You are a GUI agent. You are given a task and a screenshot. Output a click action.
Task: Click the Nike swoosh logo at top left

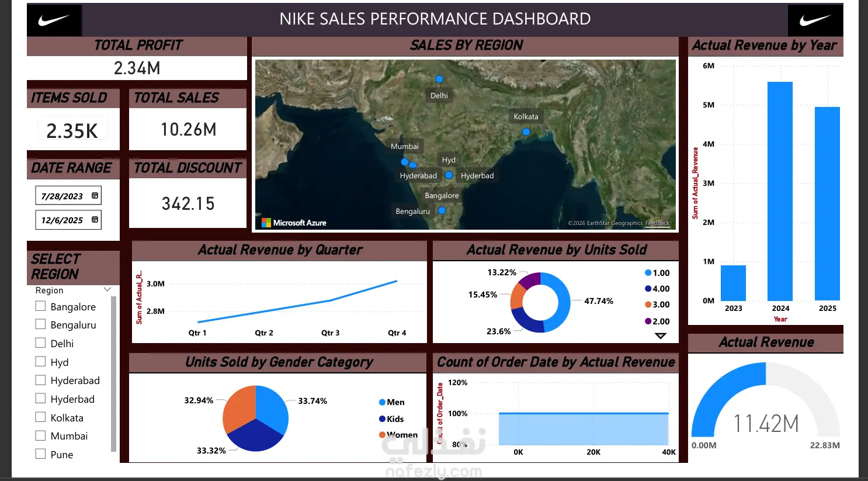54,20
